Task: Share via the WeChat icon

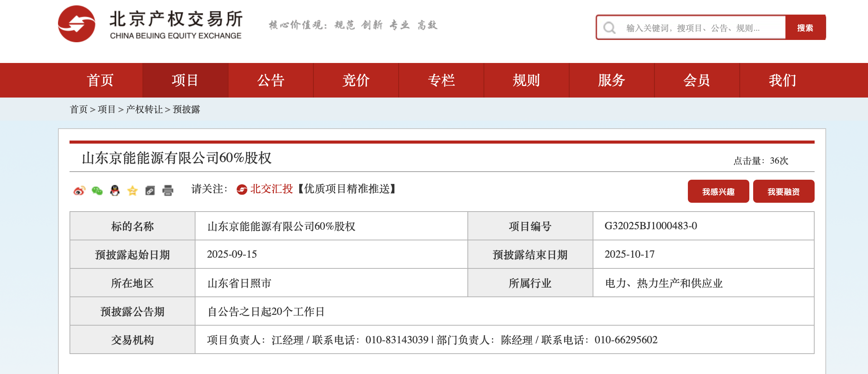Action: point(97,190)
